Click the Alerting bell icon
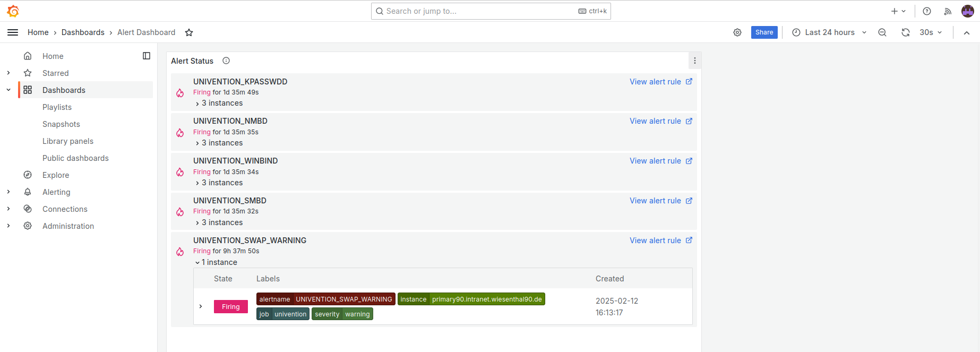Screen dimensions: 980x352 [x=28, y=192]
